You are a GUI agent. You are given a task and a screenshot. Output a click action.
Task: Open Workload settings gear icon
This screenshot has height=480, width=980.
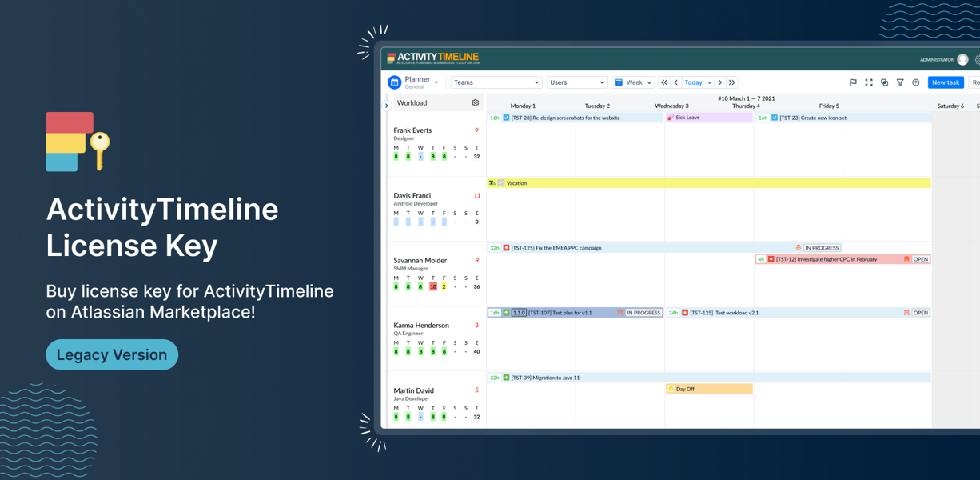pos(476,103)
